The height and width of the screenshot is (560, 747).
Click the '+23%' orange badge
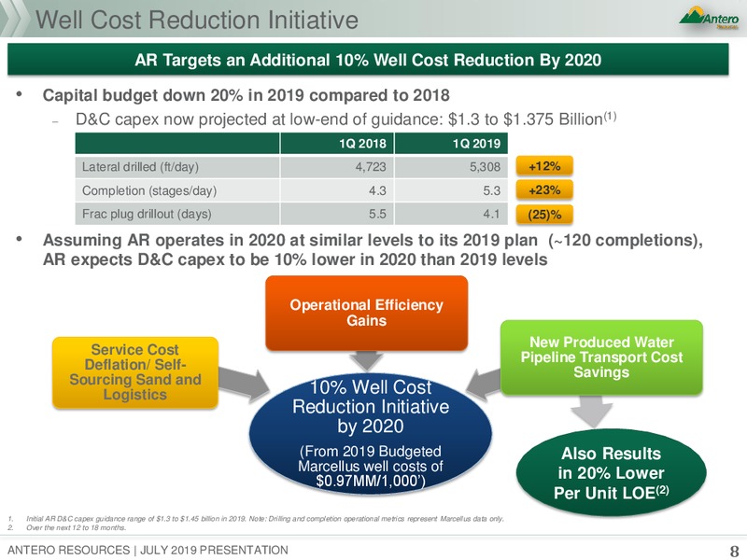coord(544,190)
